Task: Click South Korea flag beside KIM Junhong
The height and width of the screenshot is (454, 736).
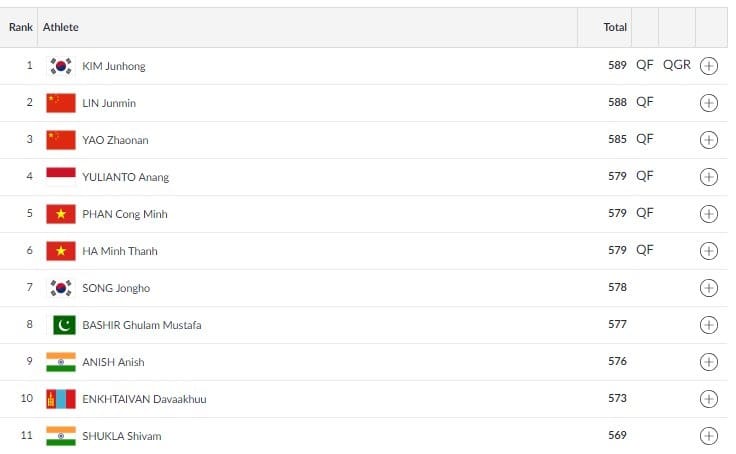Action: pyautogui.click(x=61, y=66)
